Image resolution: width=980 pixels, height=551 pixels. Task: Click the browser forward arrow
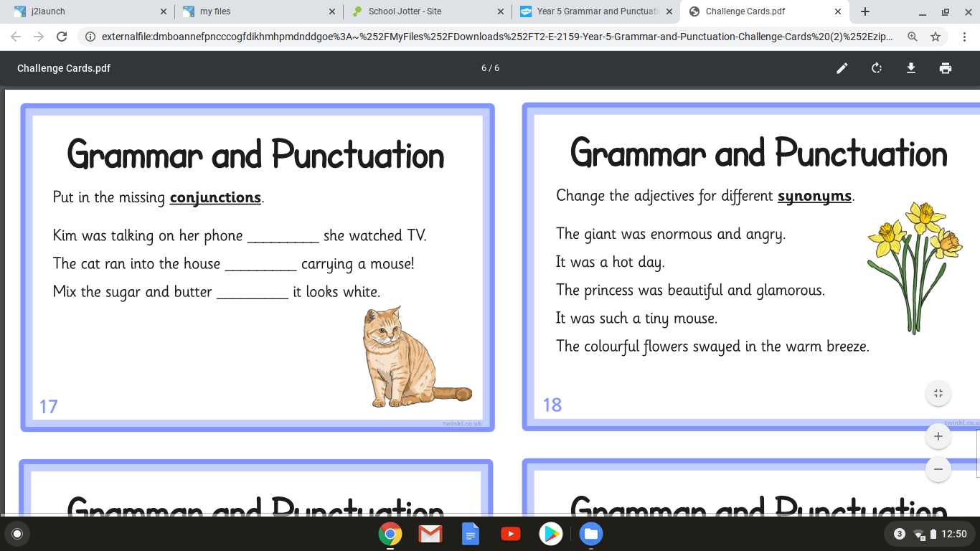(39, 37)
